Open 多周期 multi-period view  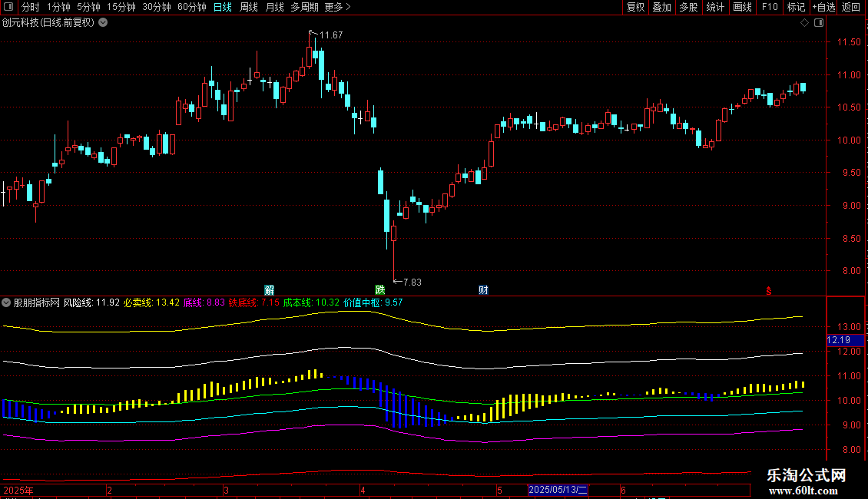coord(304,7)
